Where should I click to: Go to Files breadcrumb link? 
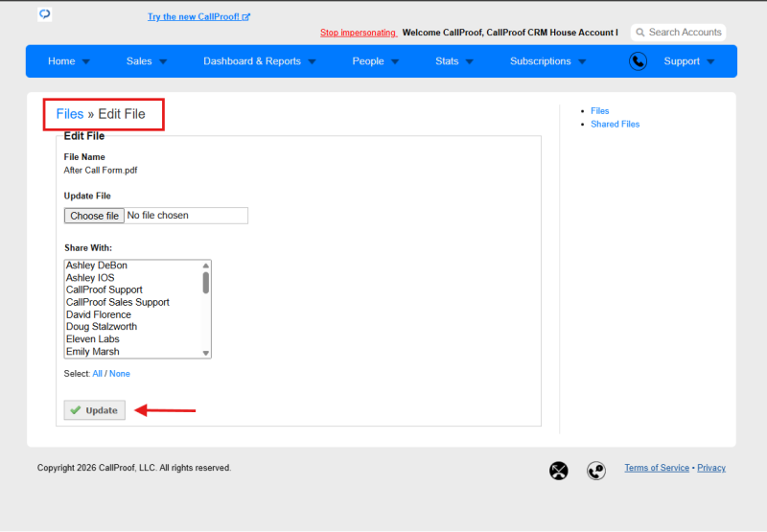tap(70, 114)
